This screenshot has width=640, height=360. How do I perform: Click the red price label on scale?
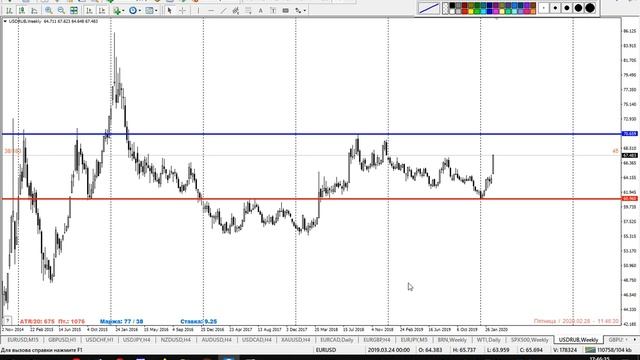629,199
